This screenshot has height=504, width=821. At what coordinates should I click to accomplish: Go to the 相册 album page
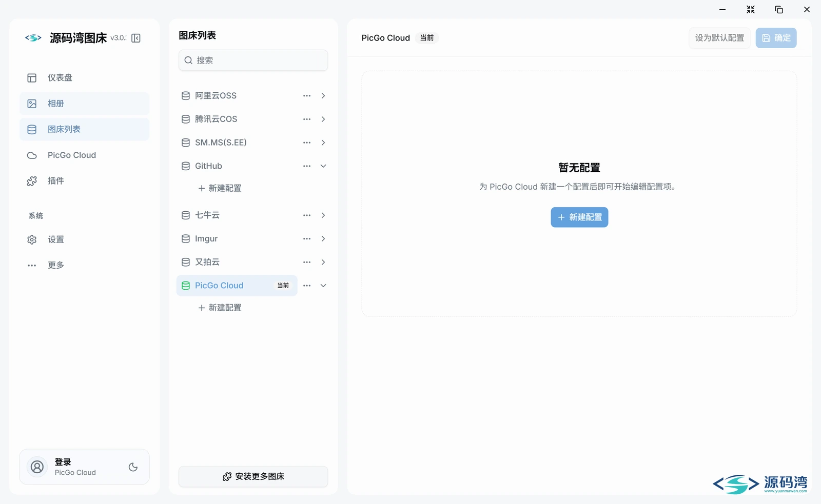(x=84, y=104)
